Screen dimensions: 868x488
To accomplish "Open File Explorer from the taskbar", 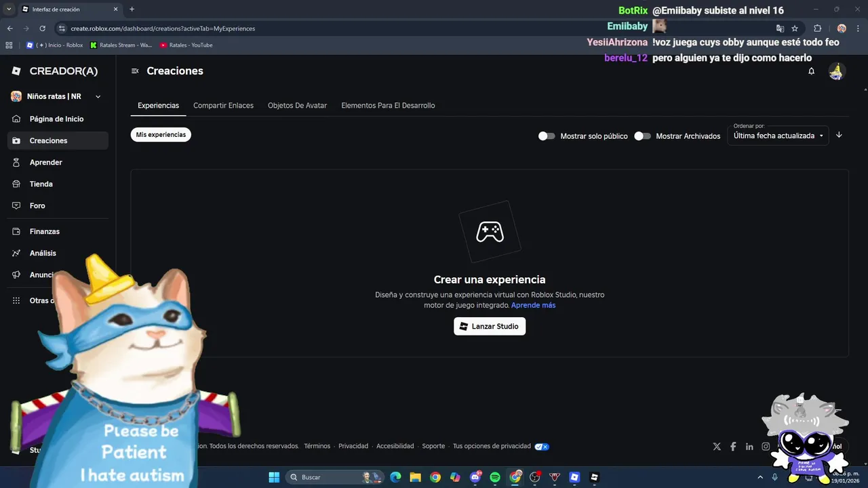I will pos(415,477).
